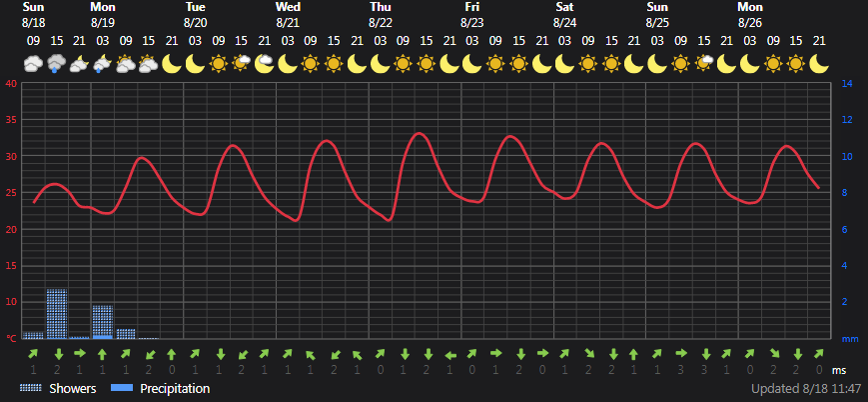
Task: Click the rightward wind arrow below Sun 8/25 09:00
Action: [x=681, y=353]
